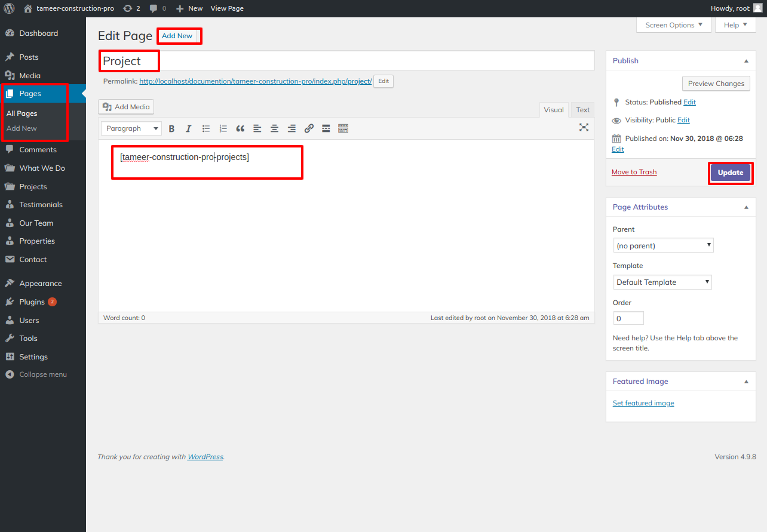Edit the Public visibility
This screenshot has width=767, height=532.
click(x=683, y=120)
